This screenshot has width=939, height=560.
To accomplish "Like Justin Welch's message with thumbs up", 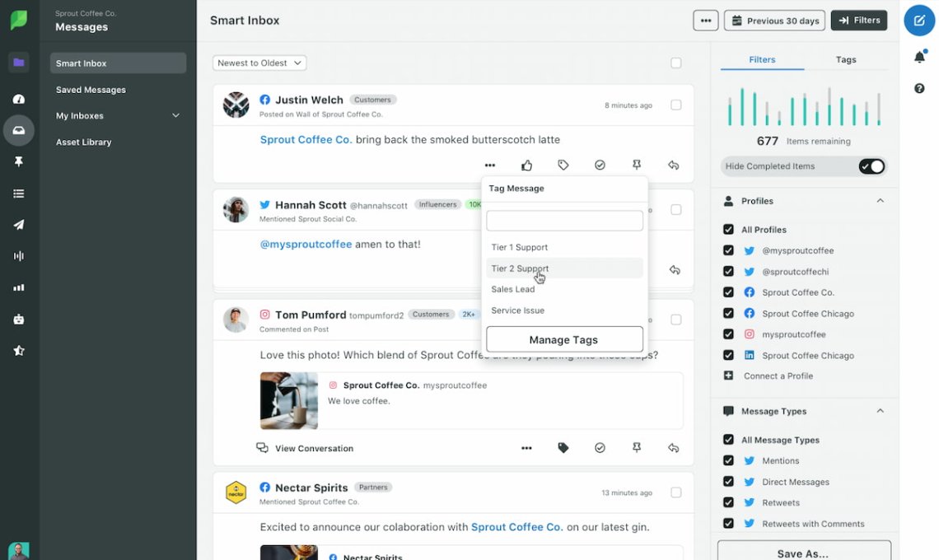I will 526,166.
